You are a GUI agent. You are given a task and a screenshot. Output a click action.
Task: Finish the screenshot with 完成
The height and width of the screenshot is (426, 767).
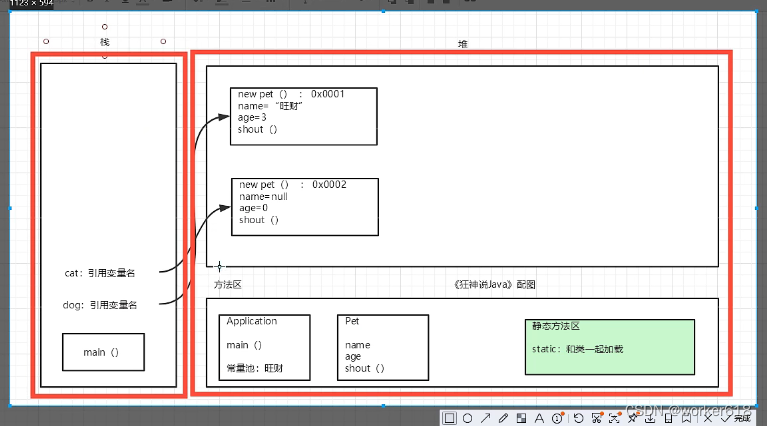pyautogui.click(x=736, y=419)
